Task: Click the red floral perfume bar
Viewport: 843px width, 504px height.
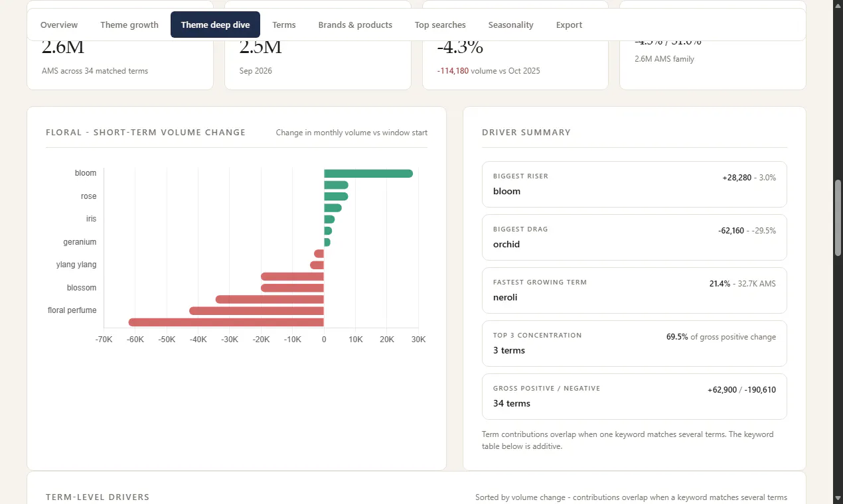Action: pos(256,311)
